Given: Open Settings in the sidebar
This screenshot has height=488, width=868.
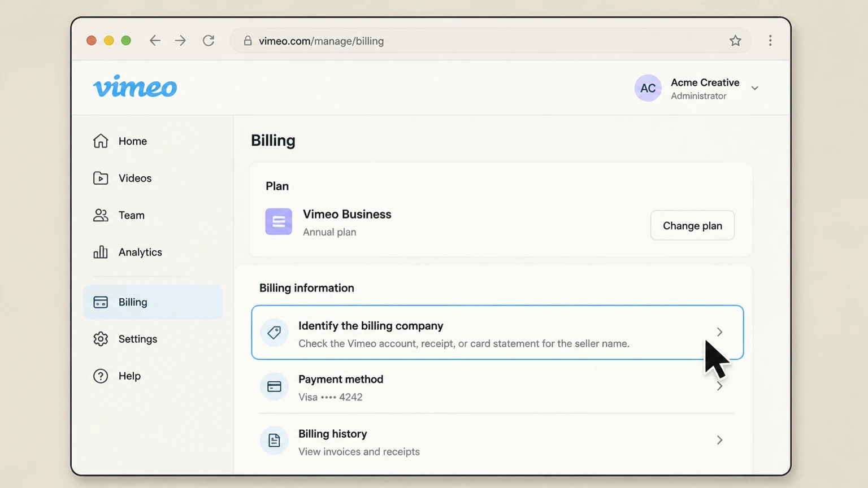Looking at the screenshot, I should pos(153,339).
